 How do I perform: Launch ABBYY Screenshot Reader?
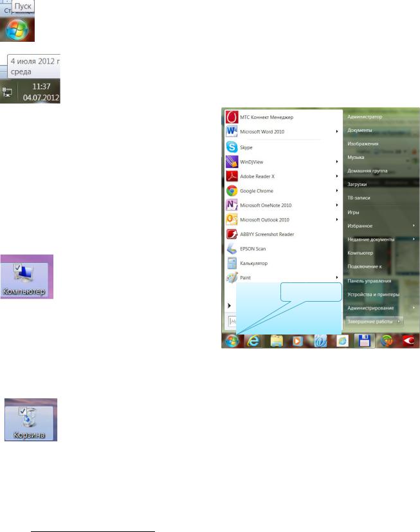283,234
